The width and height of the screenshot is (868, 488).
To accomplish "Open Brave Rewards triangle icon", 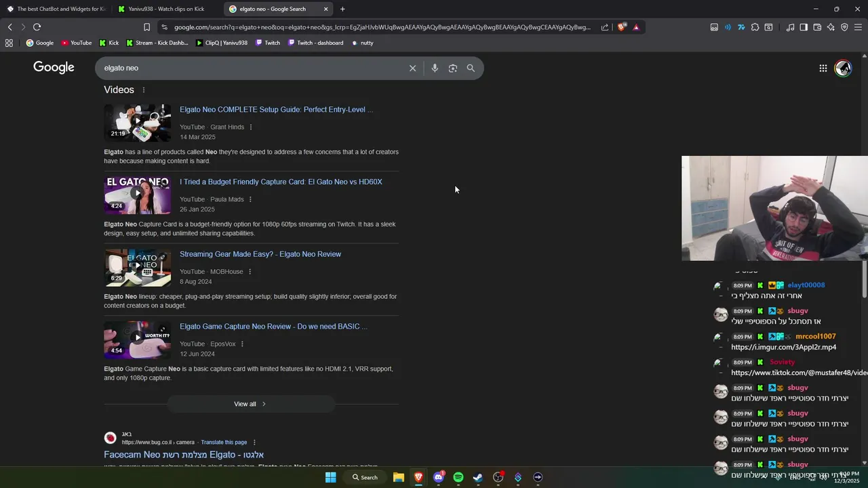I will pyautogui.click(x=636, y=27).
